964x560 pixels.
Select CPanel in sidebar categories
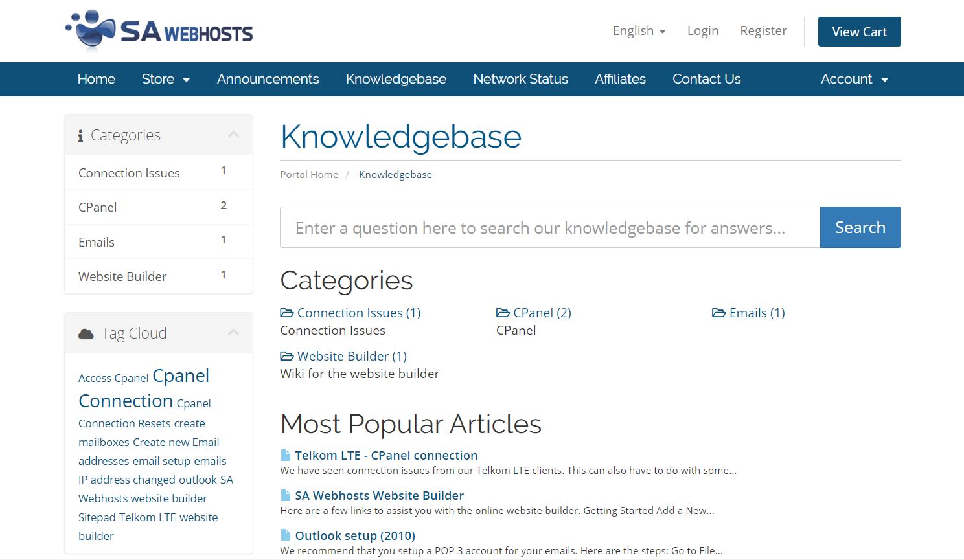(x=159, y=207)
